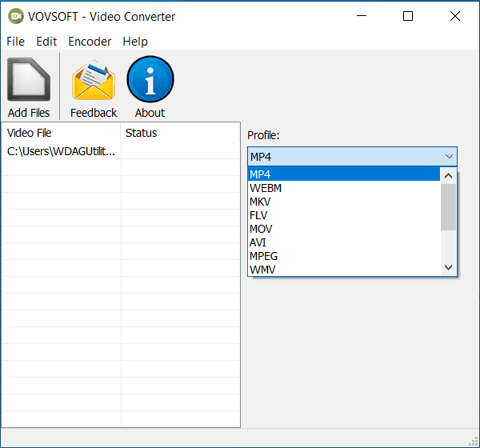
Task: Click the Video File column header
Action: coord(62,133)
